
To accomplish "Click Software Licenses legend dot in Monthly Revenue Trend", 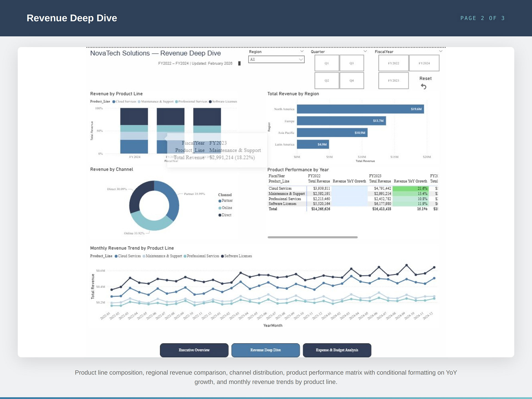I will tap(222, 256).
